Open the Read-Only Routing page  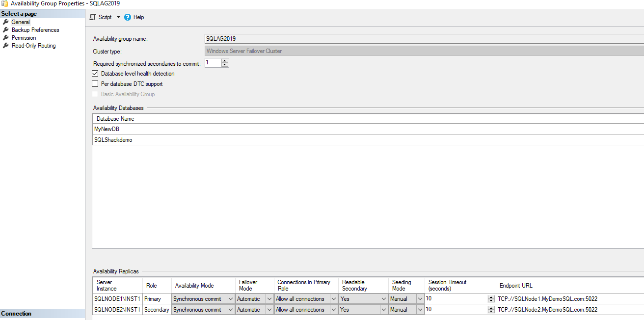[x=34, y=46]
